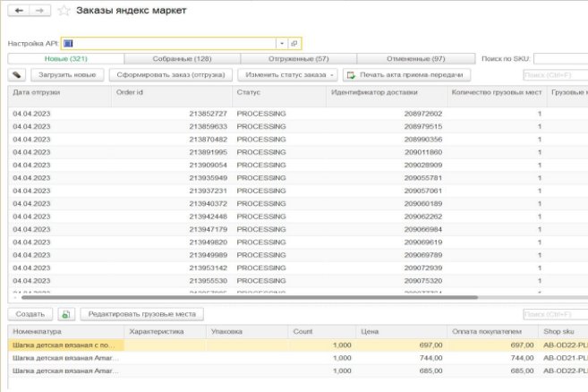Open the Отгруженные (57) tab
Viewport: 588px width, 392px height.
click(x=298, y=58)
